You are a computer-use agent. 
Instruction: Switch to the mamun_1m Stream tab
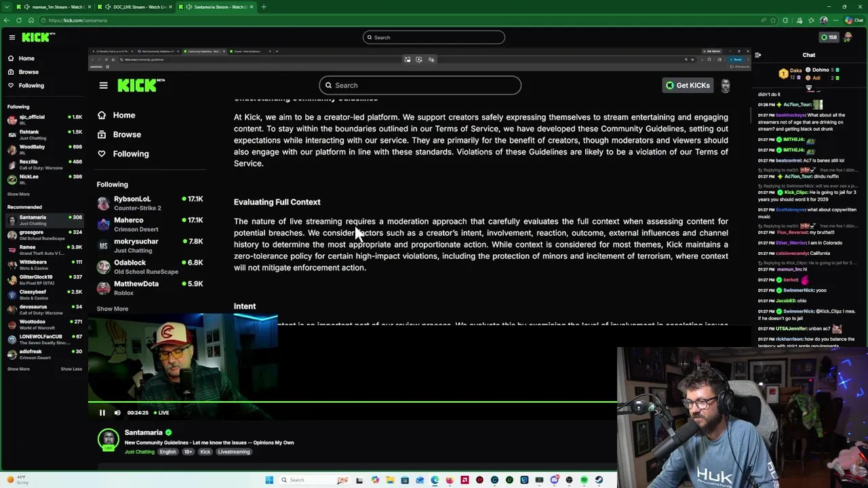click(x=54, y=7)
